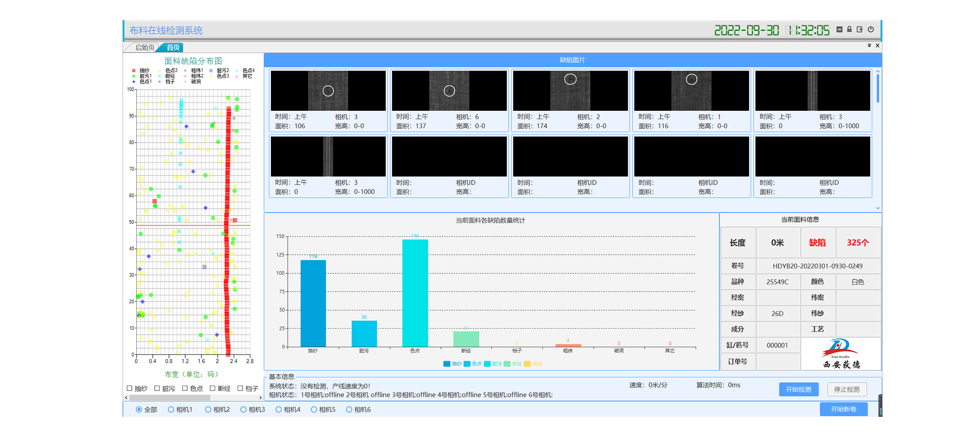Click the 开始新卷 button
The height and width of the screenshot is (437, 980).
click(x=843, y=409)
